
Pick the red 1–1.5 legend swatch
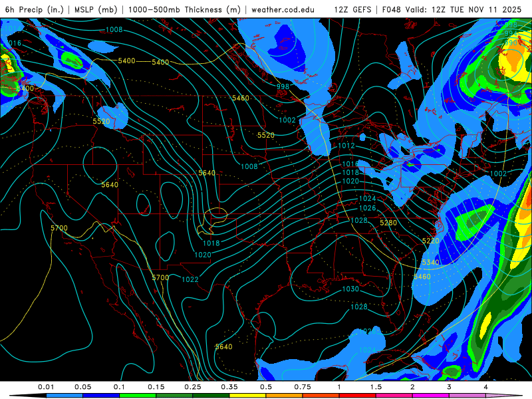pyautogui.click(x=358, y=396)
